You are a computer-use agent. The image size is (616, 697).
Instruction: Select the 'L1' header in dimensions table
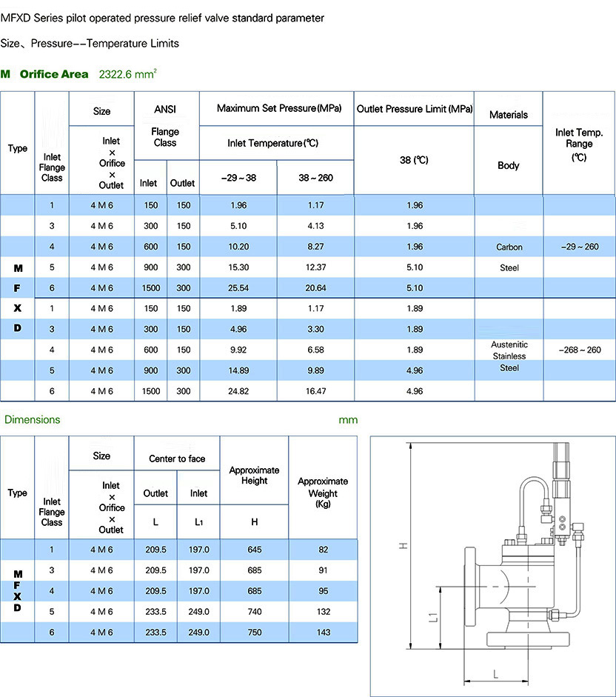point(198,522)
